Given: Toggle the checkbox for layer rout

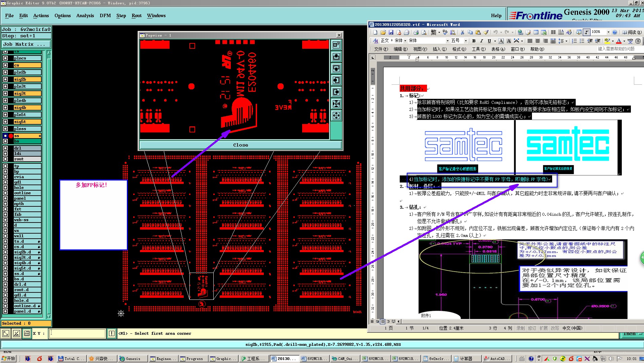Looking at the screenshot, I should tap(5, 159).
